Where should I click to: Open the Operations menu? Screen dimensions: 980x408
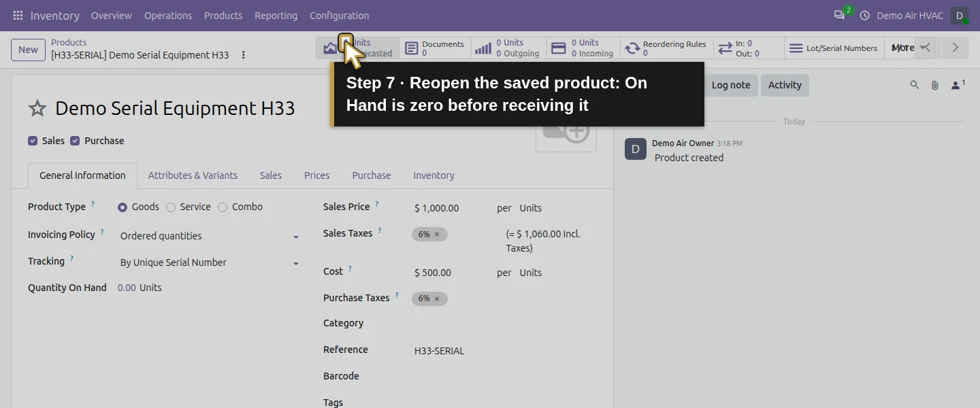point(168,15)
